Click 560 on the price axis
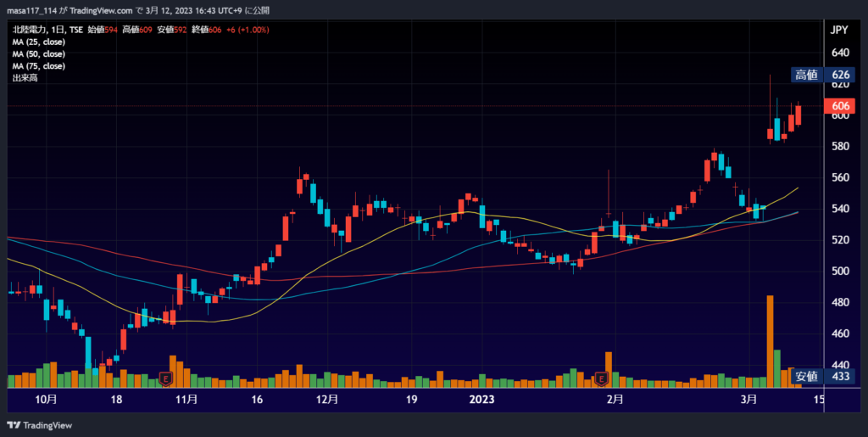The height and width of the screenshot is (437, 868). (x=840, y=178)
